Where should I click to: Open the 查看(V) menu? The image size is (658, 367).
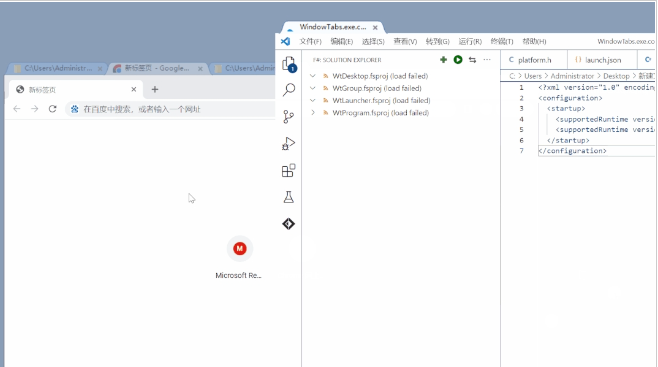[x=405, y=41]
